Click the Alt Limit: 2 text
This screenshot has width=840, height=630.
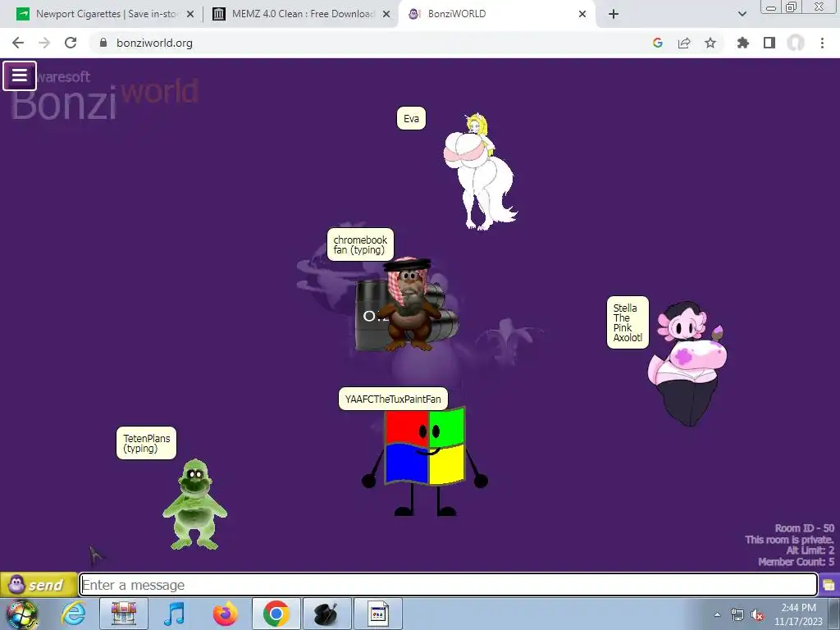810,550
